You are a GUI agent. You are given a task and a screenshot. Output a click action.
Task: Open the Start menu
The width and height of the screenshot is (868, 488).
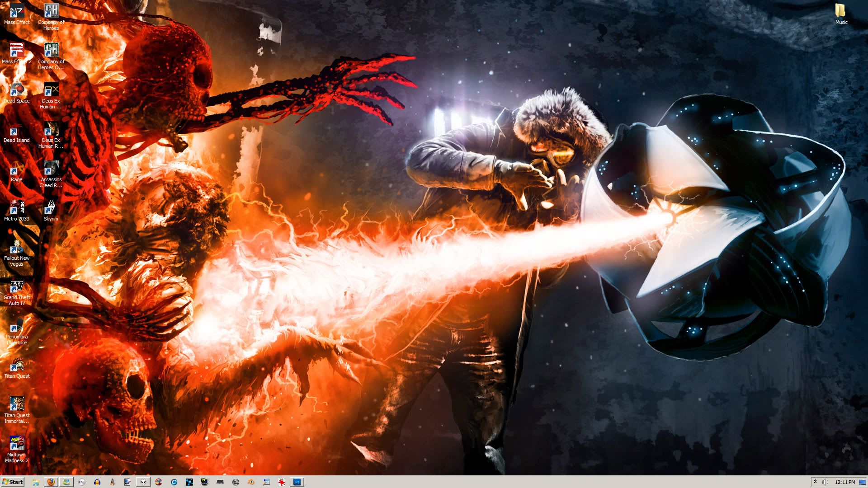(12, 482)
